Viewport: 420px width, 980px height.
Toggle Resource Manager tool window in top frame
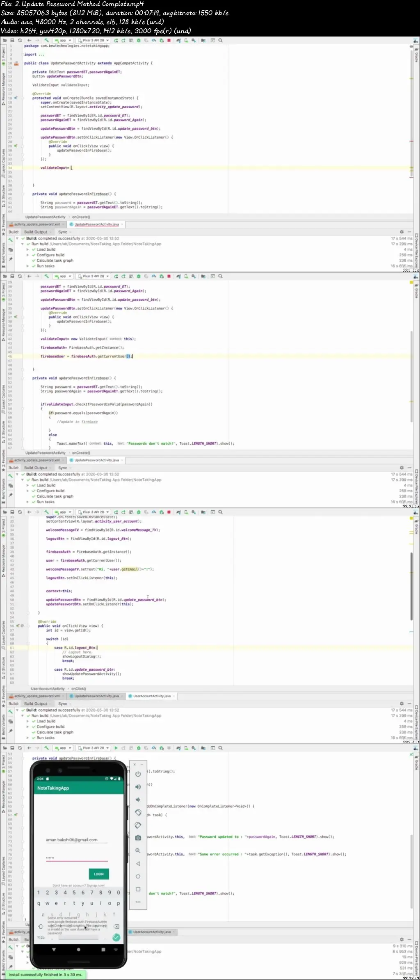pyautogui.click(x=3, y=89)
